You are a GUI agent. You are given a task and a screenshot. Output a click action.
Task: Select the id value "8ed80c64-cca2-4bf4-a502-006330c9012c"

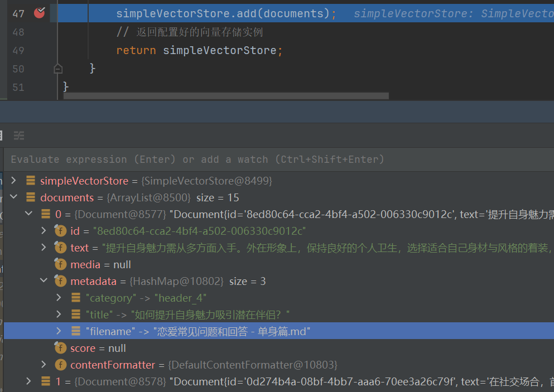(199, 231)
